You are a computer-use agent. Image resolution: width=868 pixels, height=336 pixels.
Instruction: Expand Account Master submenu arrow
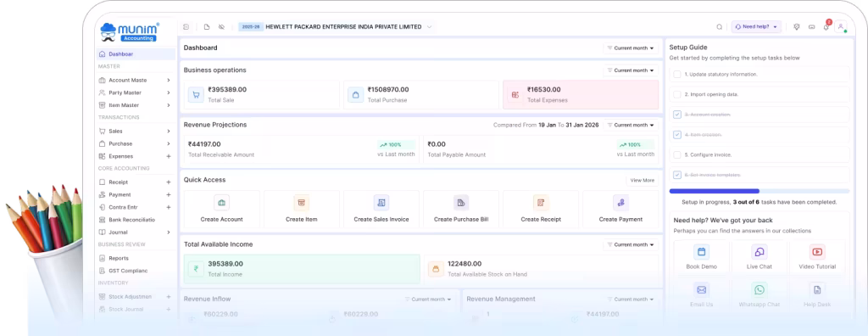(x=169, y=80)
